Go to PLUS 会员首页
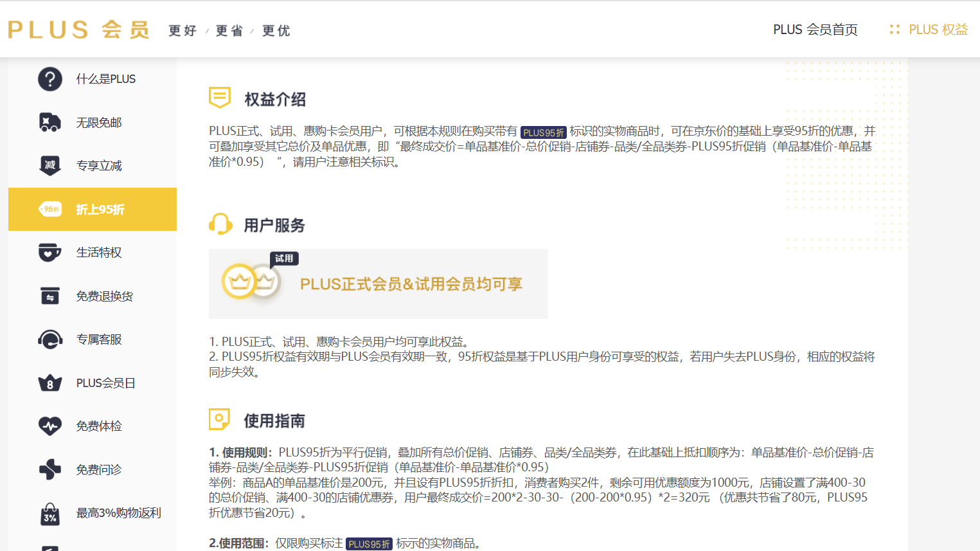This screenshot has height=551, width=980. pyautogui.click(x=815, y=30)
